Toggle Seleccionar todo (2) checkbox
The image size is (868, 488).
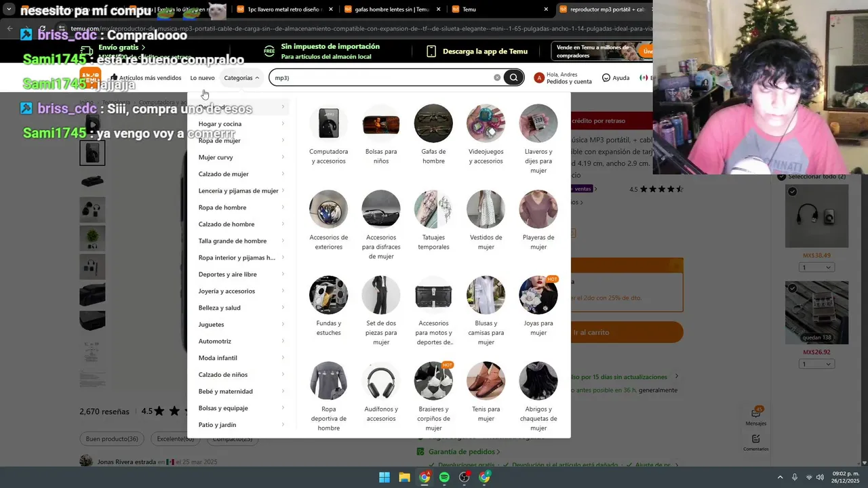(x=781, y=176)
